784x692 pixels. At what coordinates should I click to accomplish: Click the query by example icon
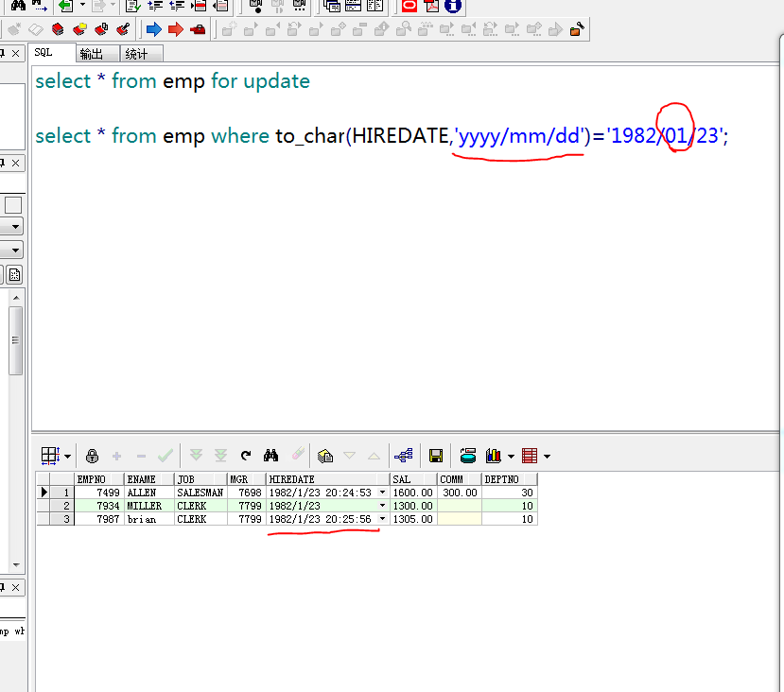325,456
